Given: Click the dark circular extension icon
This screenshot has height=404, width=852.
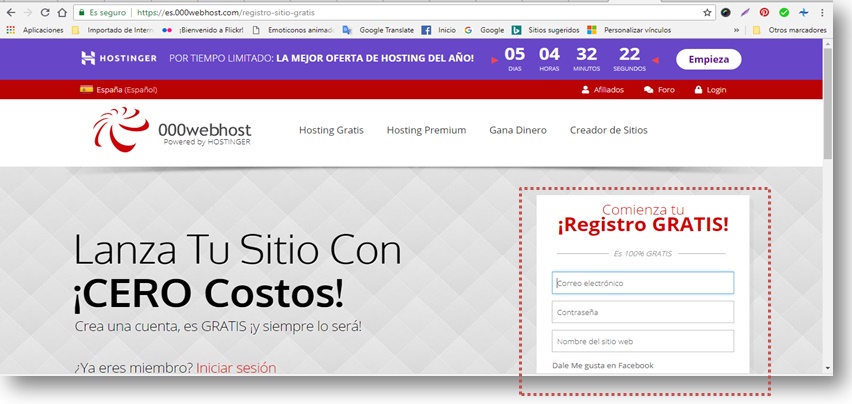Looking at the screenshot, I should (725, 12).
